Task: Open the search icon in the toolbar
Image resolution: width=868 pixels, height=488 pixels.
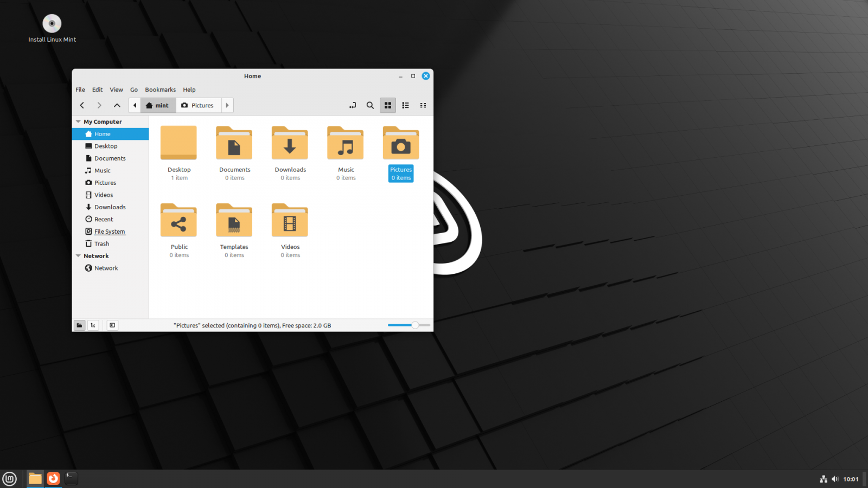Action: tap(370, 105)
